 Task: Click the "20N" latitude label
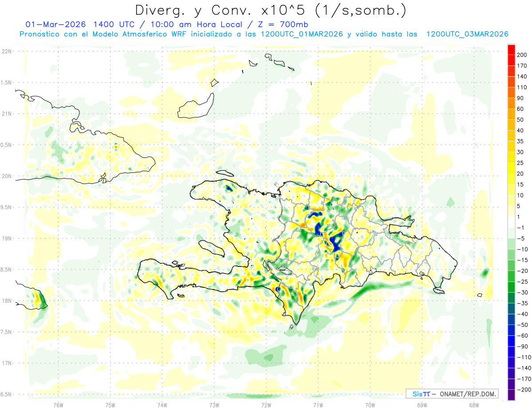pos(6,176)
